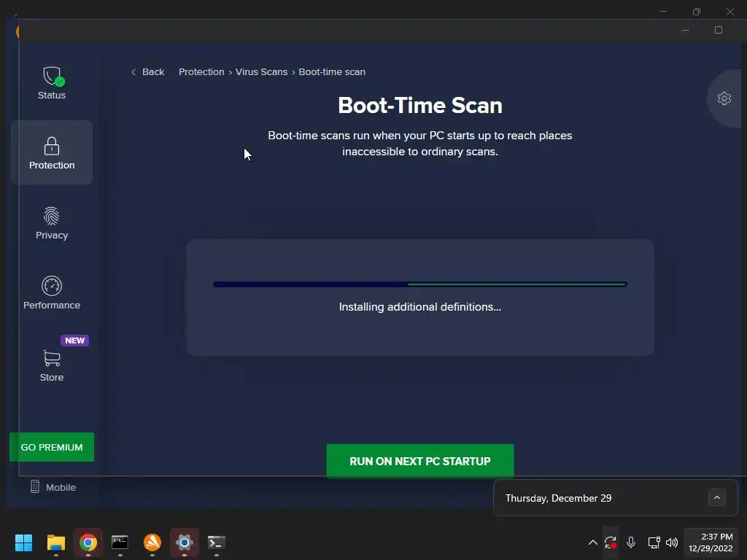This screenshot has height=560, width=747.
Task: Go to Virus Scans breadcrumb
Action: point(261,72)
